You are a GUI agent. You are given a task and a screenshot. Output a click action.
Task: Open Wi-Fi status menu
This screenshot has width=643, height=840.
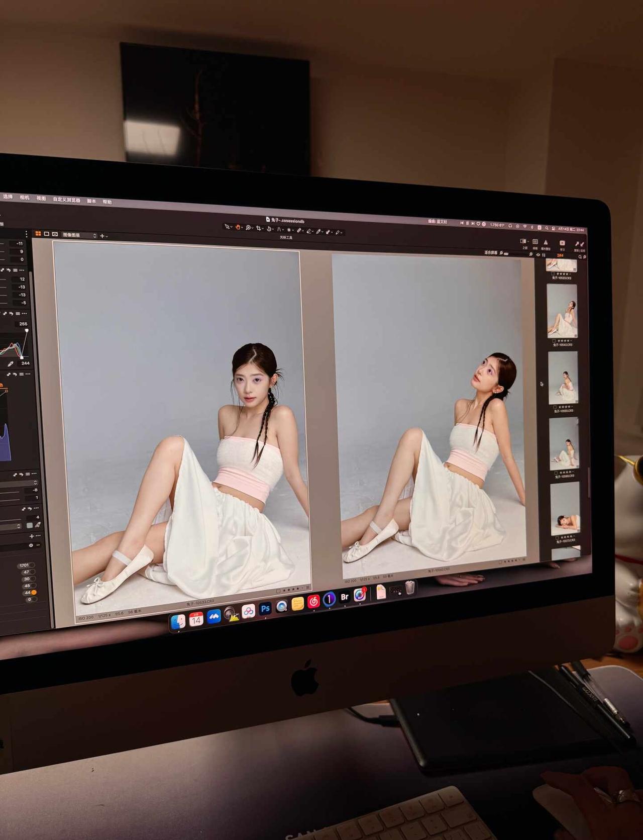(x=525, y=227)
